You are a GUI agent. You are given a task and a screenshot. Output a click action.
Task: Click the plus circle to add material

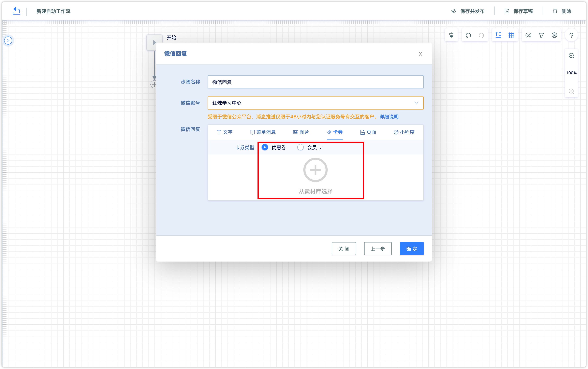point(315,170)
